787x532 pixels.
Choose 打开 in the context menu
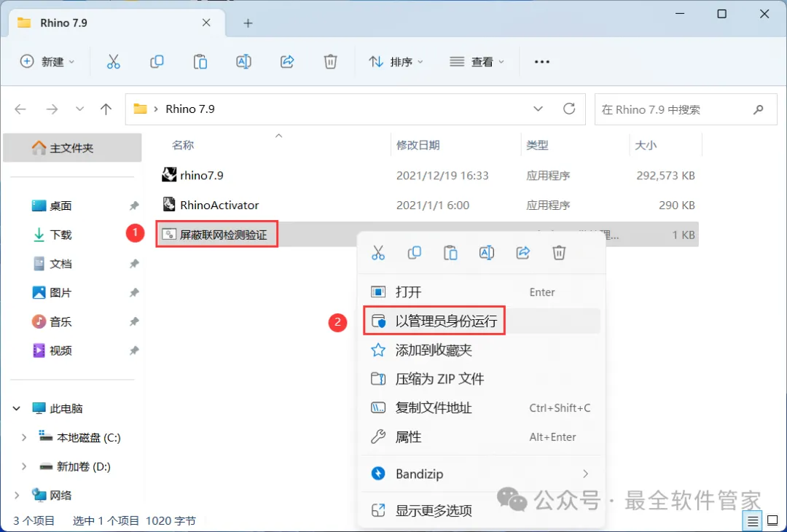(x=481, y=292)
